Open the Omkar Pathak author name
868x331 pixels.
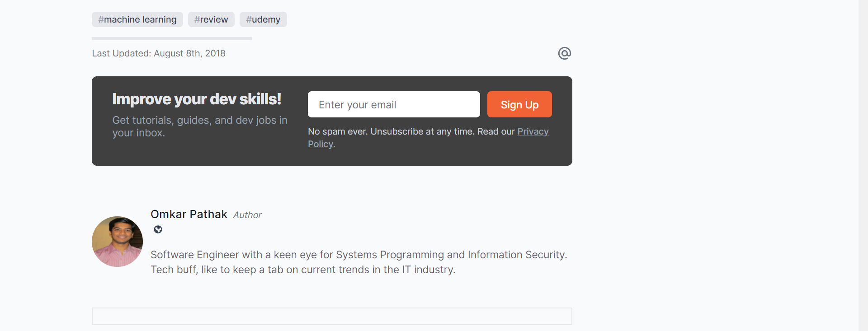pos(189,214)
